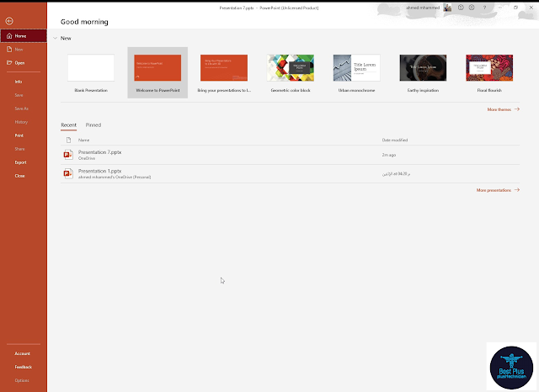The width and height of the screenshot is (539, 392).
Task: Minimize the PowerPoint window
Action: (x=500, y=8)
